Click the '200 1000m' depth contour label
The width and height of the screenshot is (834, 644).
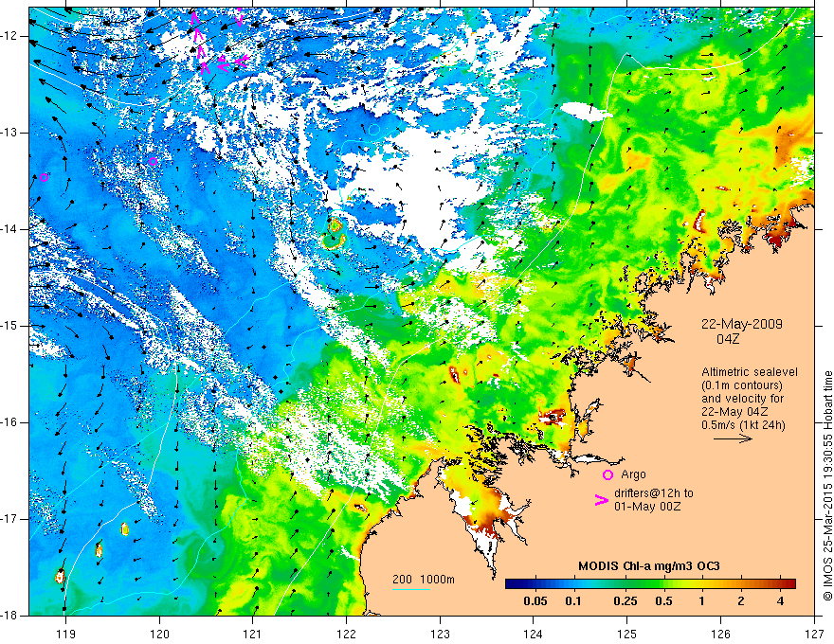coord(424,580)
